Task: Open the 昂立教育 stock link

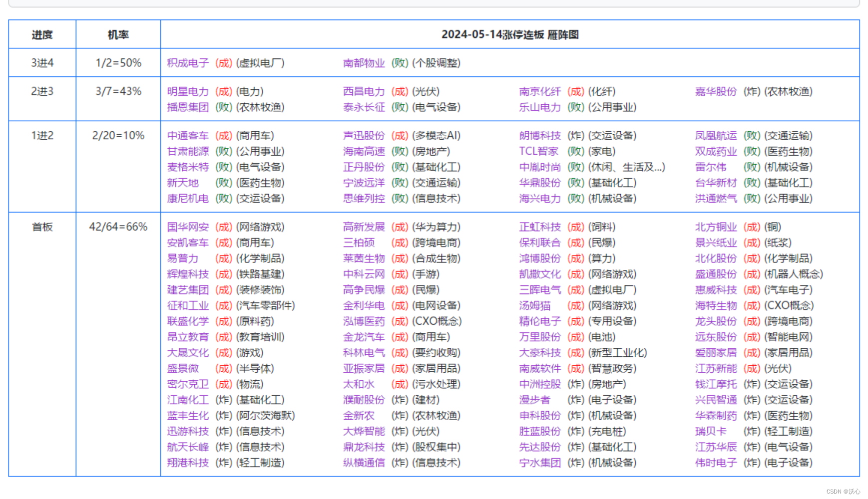Action: (x=188, y=337)
